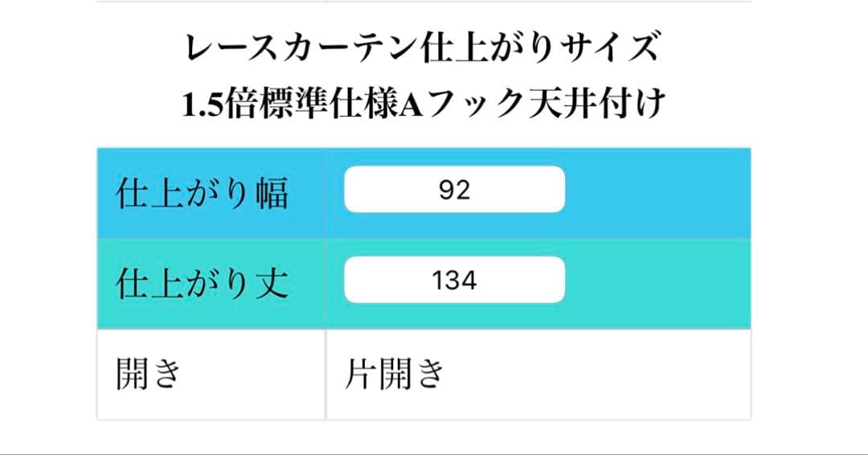Select the 仕上がり幅 label in blue row
The height and width of the screenshot is (455, 868).
202,193
